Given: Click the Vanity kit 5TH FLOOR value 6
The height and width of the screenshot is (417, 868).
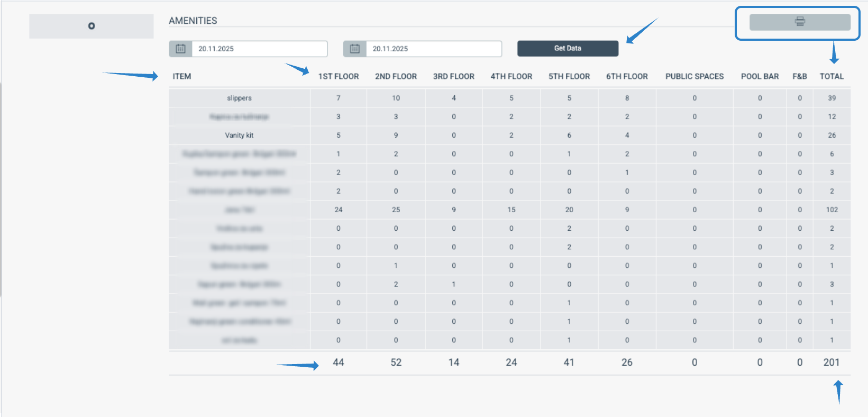Looking at the screenshot, I should [x=569, y=135].
